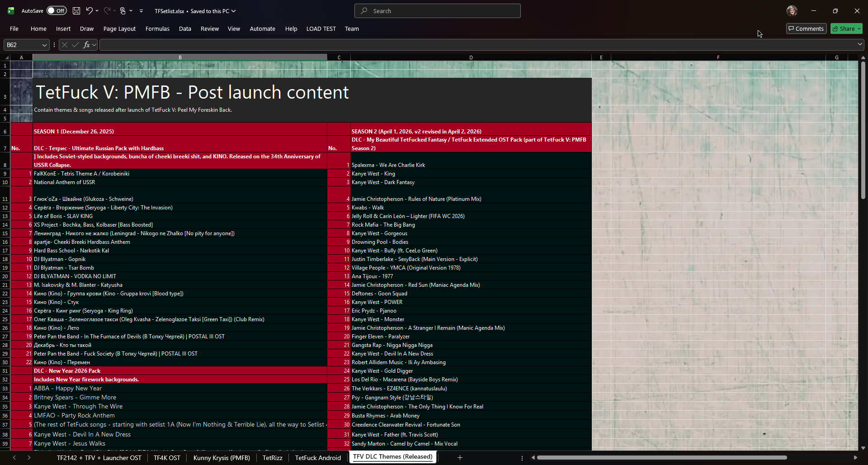Open the Customize Quick Access Toolbar chevron
This screenshot has width=868, height=465.
141,10
